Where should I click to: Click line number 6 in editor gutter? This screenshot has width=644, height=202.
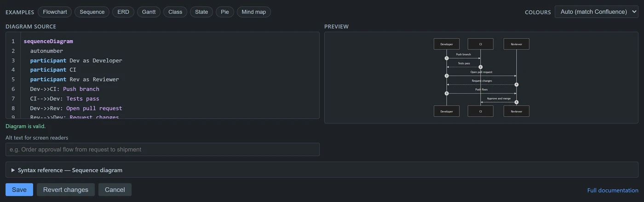coord(13,89)
